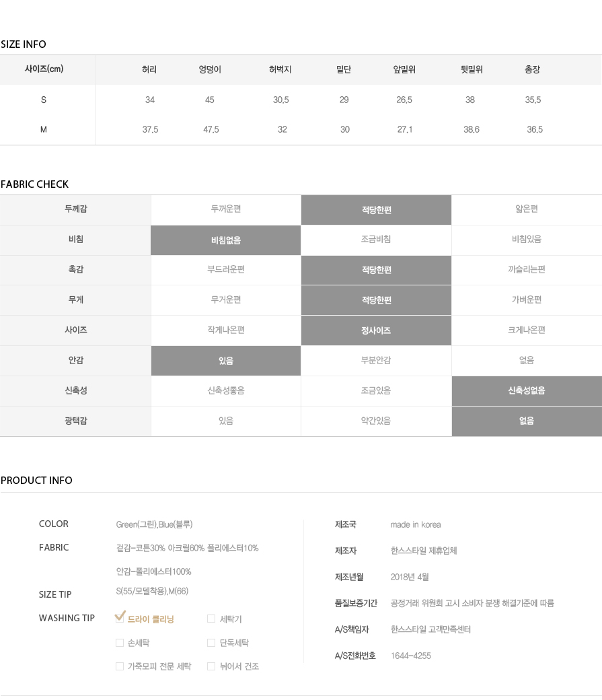Screen dimensions: 602x700
Task: Click the made in korea text
Action: click(x=416, y=524)
